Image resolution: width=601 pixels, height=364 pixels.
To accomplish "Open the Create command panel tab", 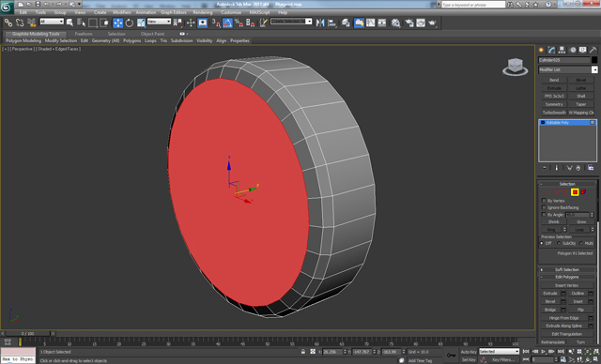I will tap(541, 50).
